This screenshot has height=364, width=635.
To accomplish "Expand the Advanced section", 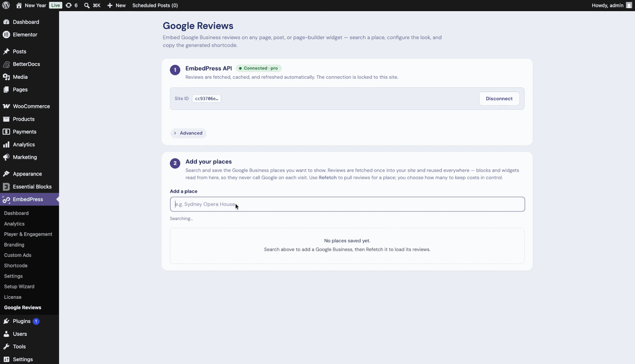I will pos(188,133).
